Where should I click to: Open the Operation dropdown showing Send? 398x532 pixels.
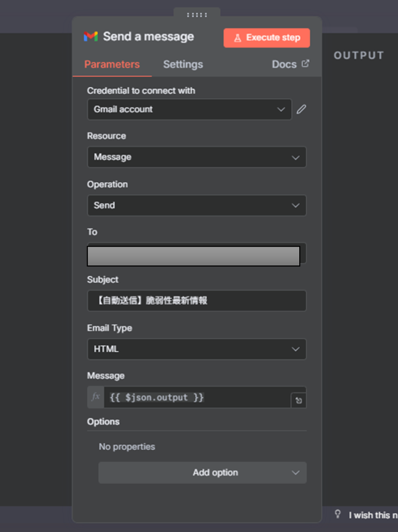(x=196, y=206)
